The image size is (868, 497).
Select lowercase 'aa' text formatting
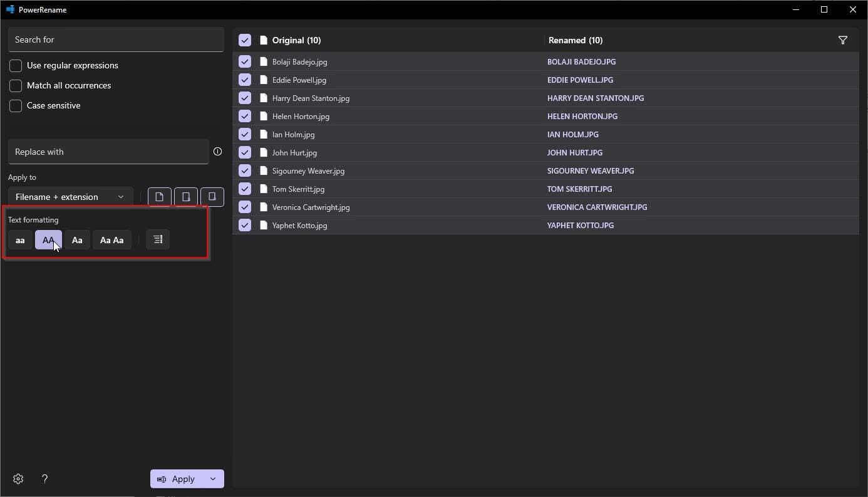click(20, 240)
